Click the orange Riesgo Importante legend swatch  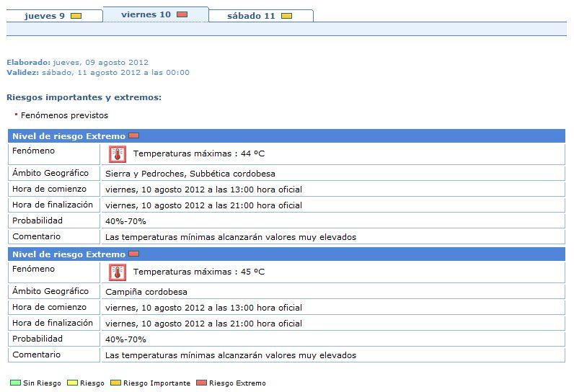[115, 383]
